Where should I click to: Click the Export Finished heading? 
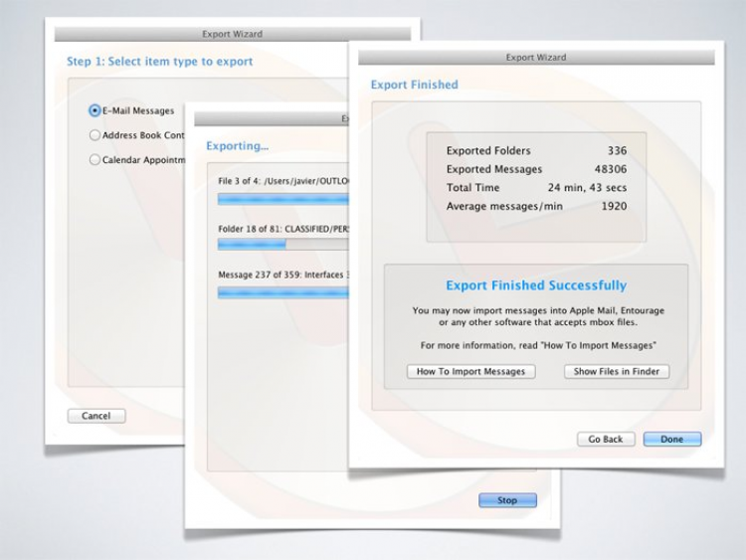tap(415, 85)
